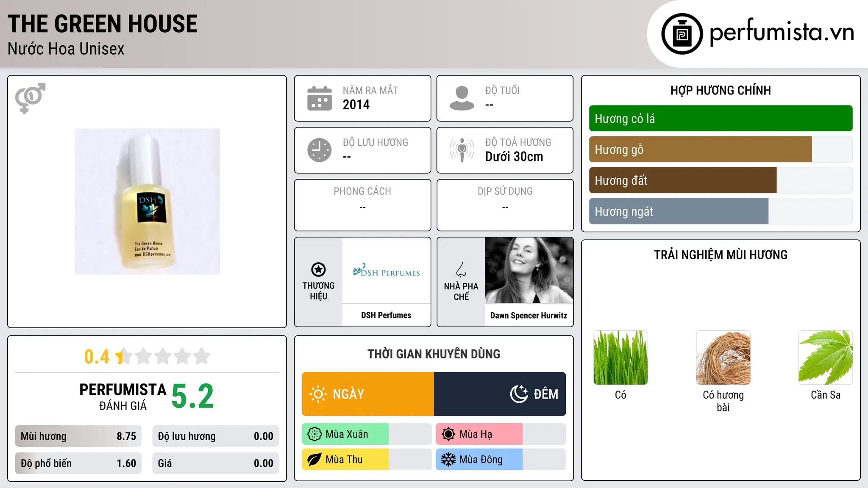Click the nose icon above Nhà Pha Chế
Image resolution: width=868 pixels, height=488 pixels.
coord(461,269)
